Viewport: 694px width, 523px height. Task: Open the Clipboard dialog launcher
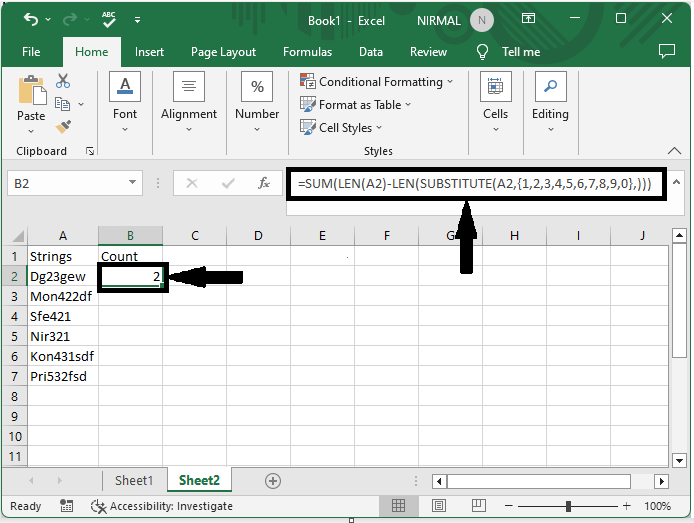click(x=90, y=151)
